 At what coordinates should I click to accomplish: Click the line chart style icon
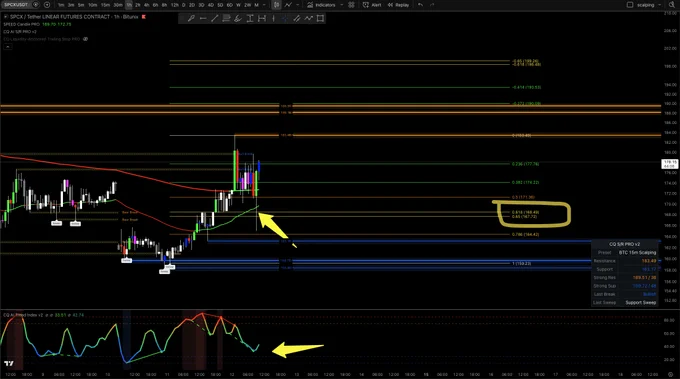click(288, 5)
